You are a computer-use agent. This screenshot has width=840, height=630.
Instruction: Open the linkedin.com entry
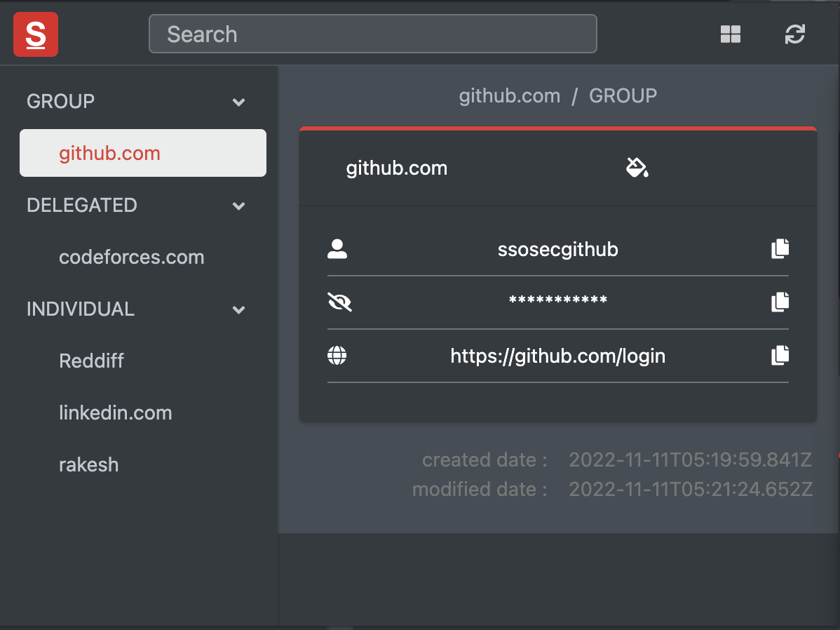tap(116, 413)
